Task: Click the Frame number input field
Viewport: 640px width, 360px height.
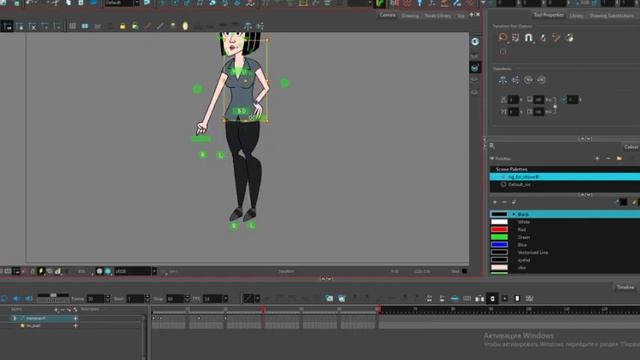Action: 96,299
